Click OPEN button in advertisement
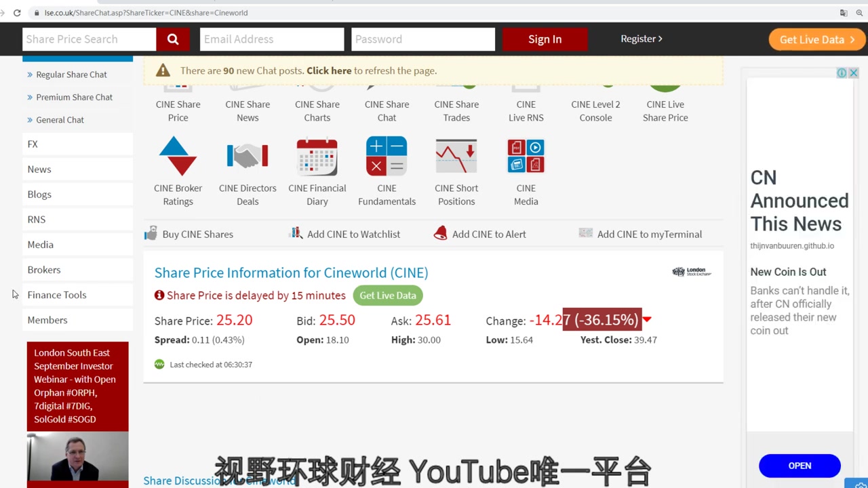The width and height of the screenshot is (868, 488). (800, 466)
